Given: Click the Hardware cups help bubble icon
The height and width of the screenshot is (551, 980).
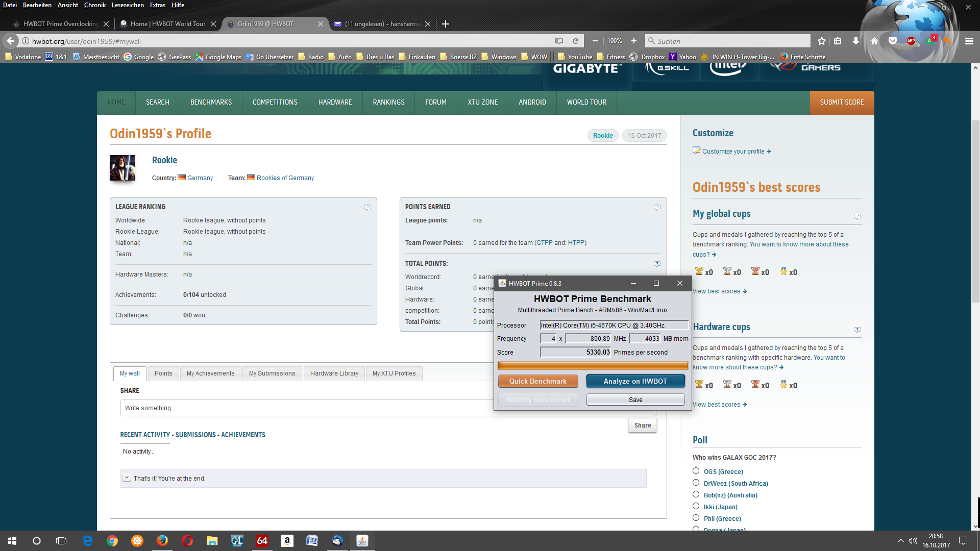Looking at the screenshot, I should [x=857, y=330].
